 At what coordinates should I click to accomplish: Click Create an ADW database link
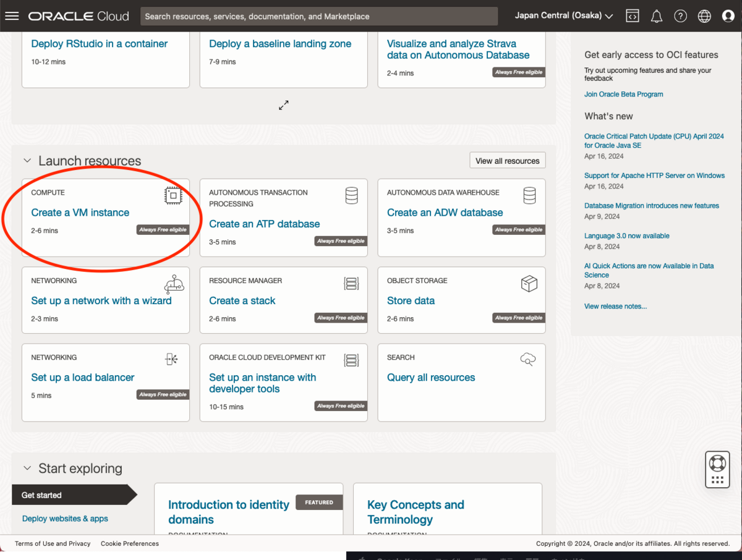445,213
